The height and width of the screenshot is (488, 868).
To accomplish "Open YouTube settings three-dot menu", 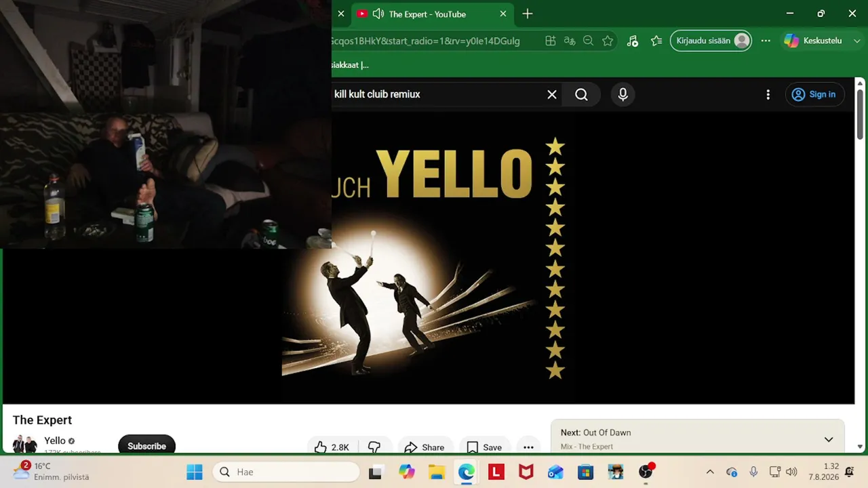I will (768, 95).
